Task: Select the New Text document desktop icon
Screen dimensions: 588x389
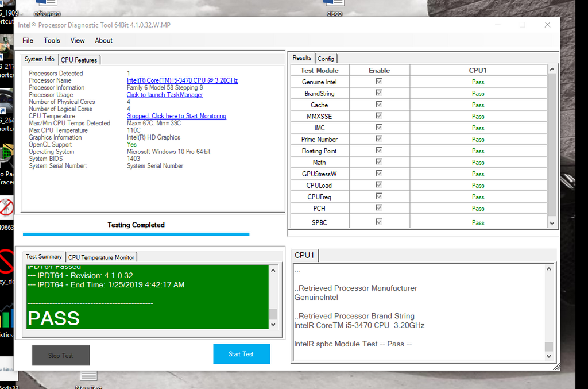Action: (89, 380)
